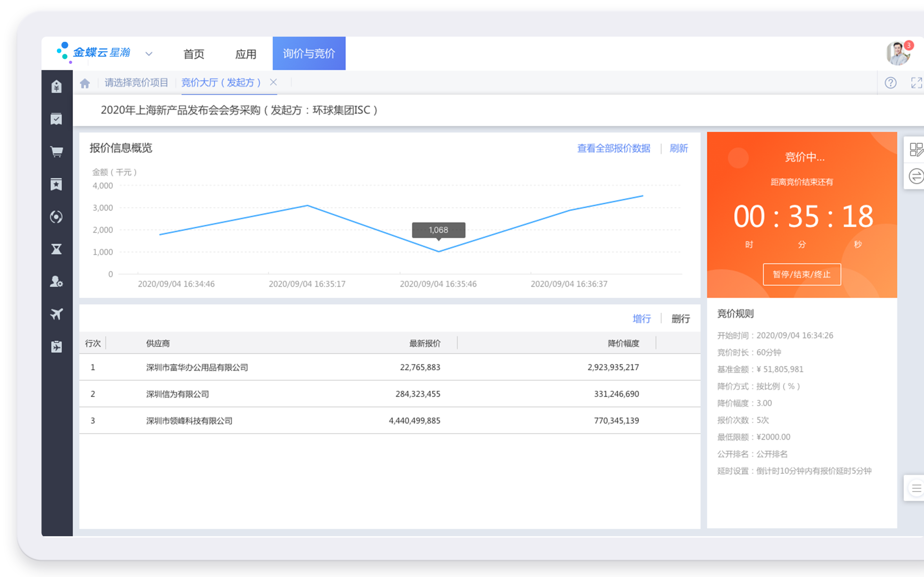Image resolution: width=924 pixels, height=577 pixels.
Task: Switch to the 询价与竞价 tab
Action: (309, 53)
